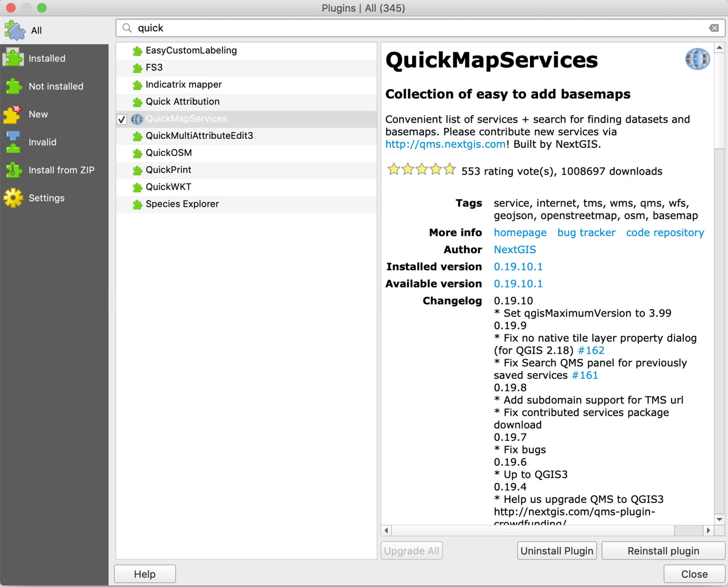
Task: Click the Close button
Action: click(694, 574)
